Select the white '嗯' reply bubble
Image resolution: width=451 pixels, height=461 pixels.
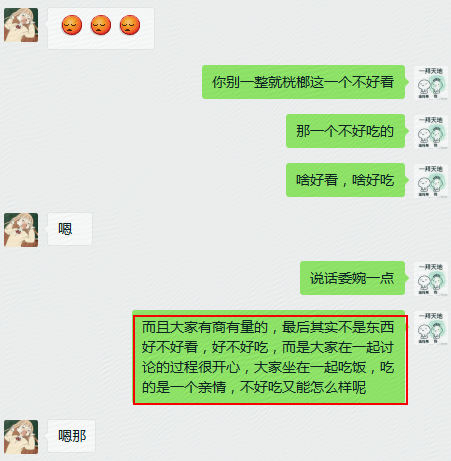click(69, 229)
